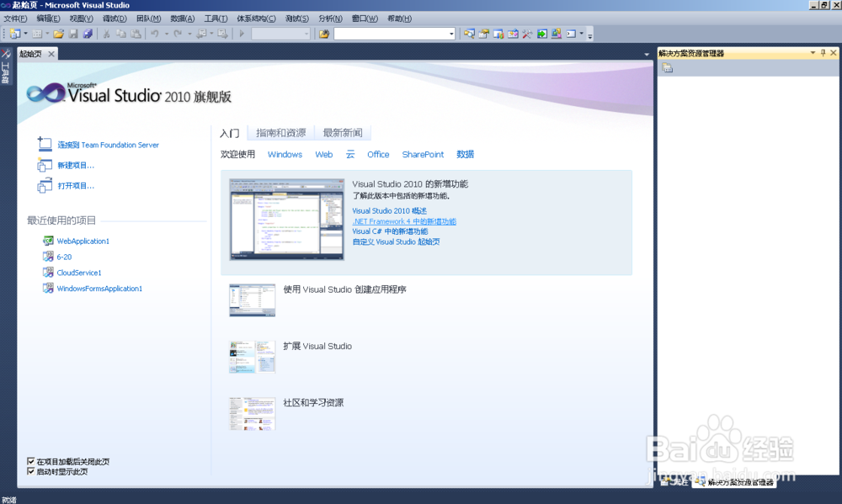Toggle auto-hide pin on 解决方案资源管理器 panel

(x=823, y=53)
